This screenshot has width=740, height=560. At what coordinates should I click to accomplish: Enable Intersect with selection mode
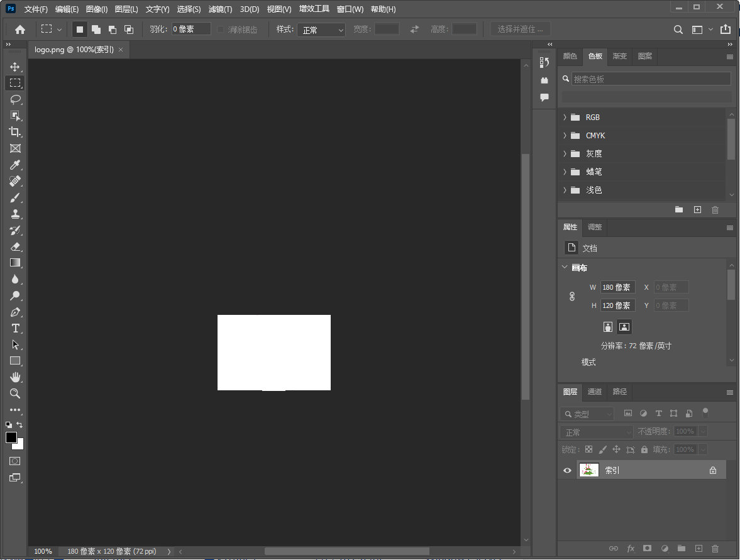point(128,30)
